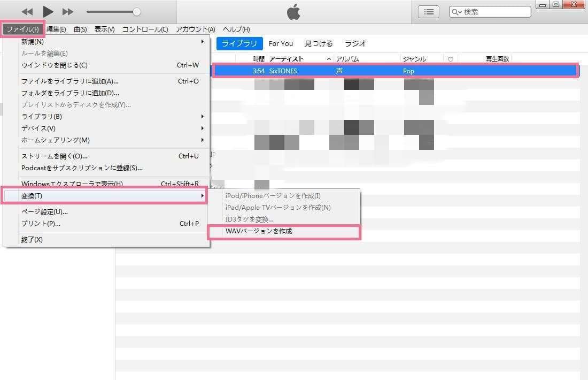This screenshot has height=380, width=588.
Task: Click the magnifier search options dropdown
Action: coord(457,12)
